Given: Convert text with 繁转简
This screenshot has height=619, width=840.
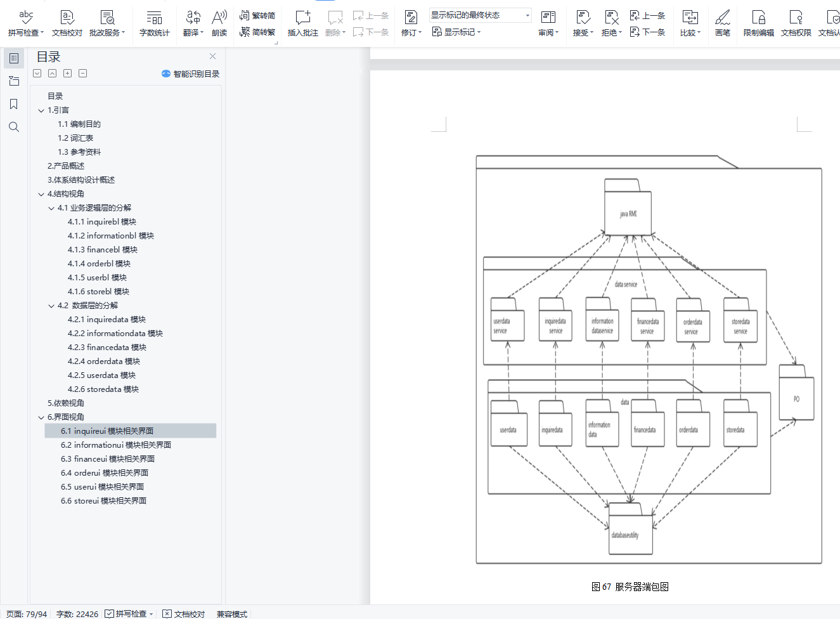Looking at the screenshot, I should pos(257,16).
